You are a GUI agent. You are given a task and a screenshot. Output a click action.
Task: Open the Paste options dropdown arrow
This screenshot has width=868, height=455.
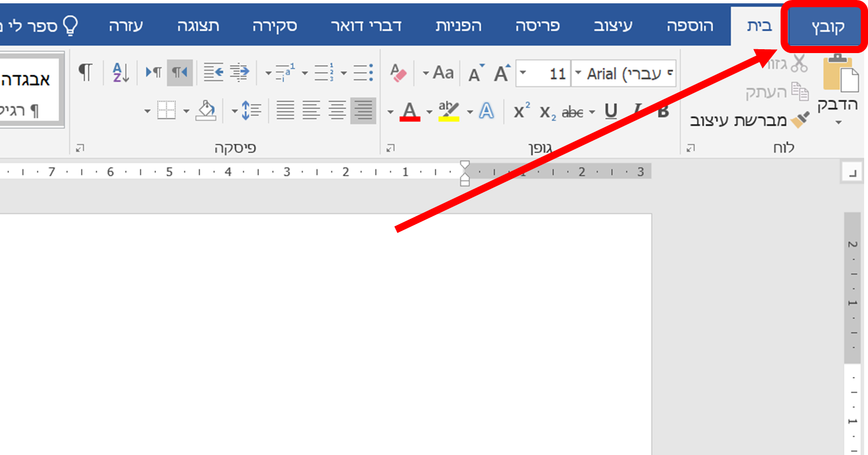pos(839,123)
